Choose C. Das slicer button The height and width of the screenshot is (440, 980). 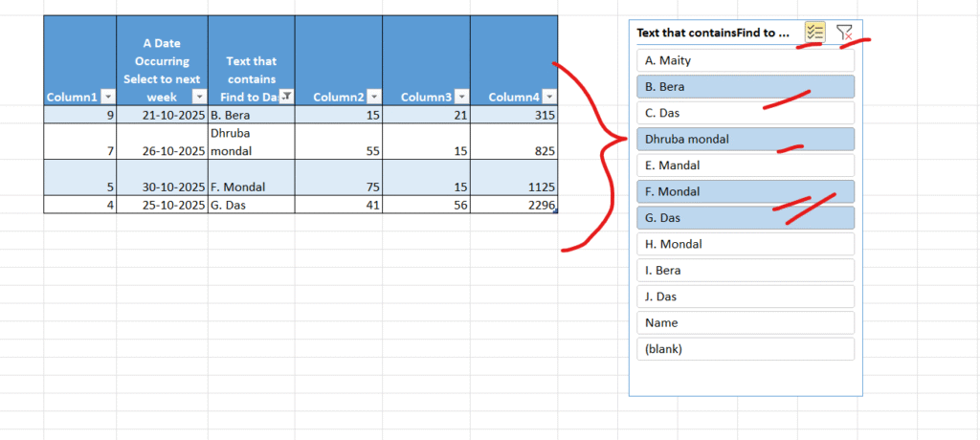tap(745, 113)
